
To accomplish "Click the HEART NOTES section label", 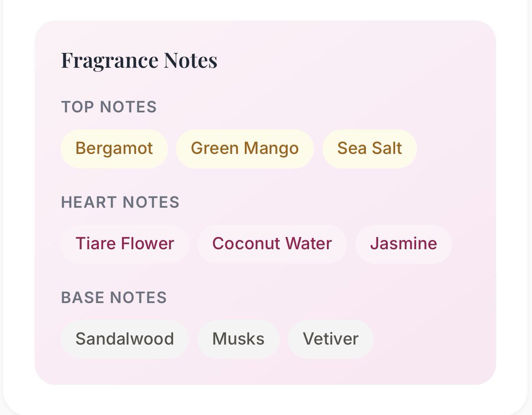I will tap(120, 202).
